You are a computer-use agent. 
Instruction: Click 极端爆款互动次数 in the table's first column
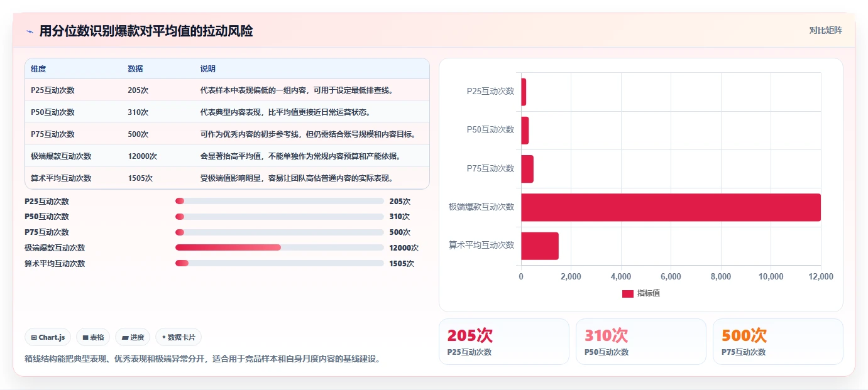click(61, 156)
